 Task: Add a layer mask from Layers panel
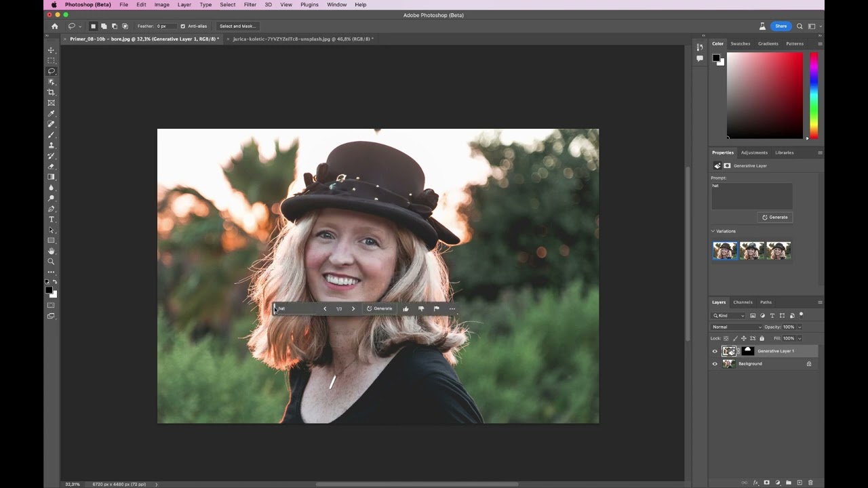coord(766,483)
